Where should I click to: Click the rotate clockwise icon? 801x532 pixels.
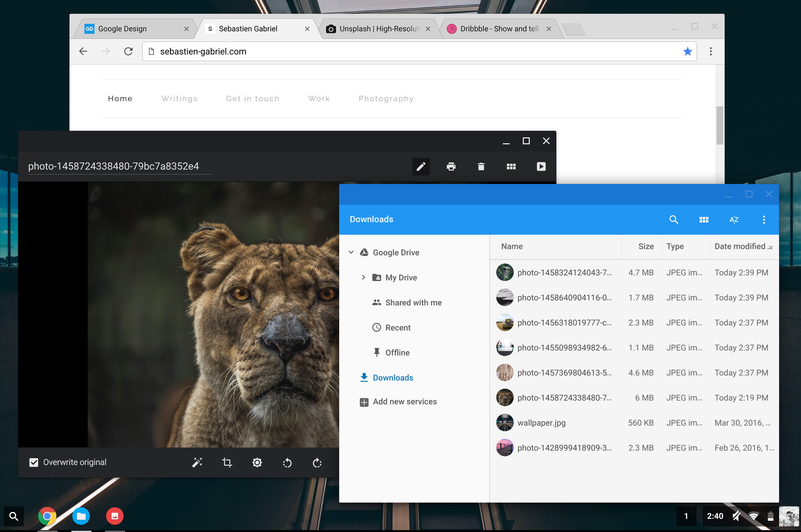(x=317, y=463)
